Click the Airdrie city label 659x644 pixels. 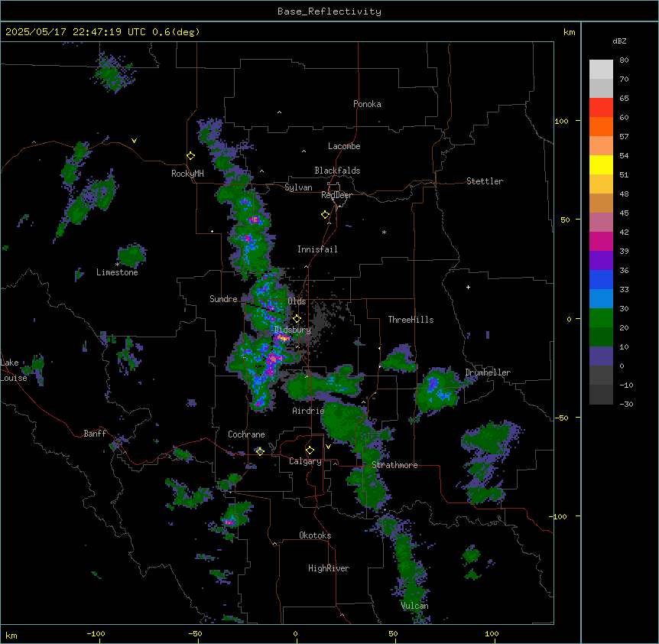[x=309, y=411]
